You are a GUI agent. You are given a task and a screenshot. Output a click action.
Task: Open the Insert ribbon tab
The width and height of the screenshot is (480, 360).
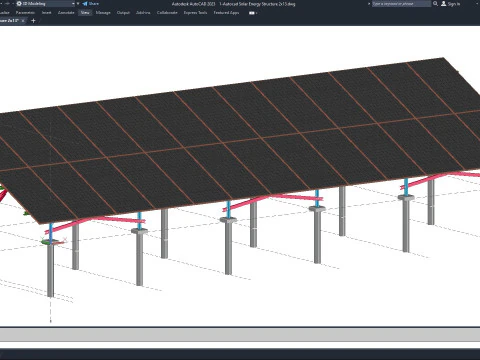(46, 13)
